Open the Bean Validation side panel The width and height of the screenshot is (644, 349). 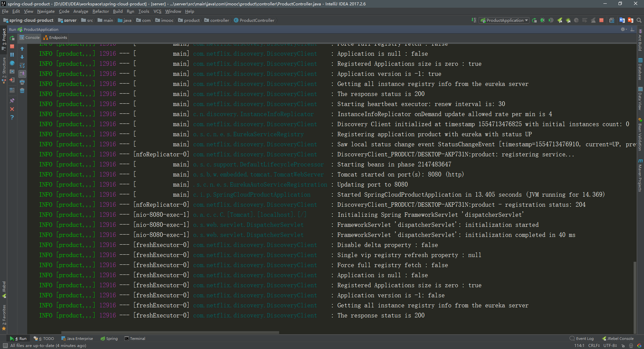pyautogui.click(x=640, y=134)
